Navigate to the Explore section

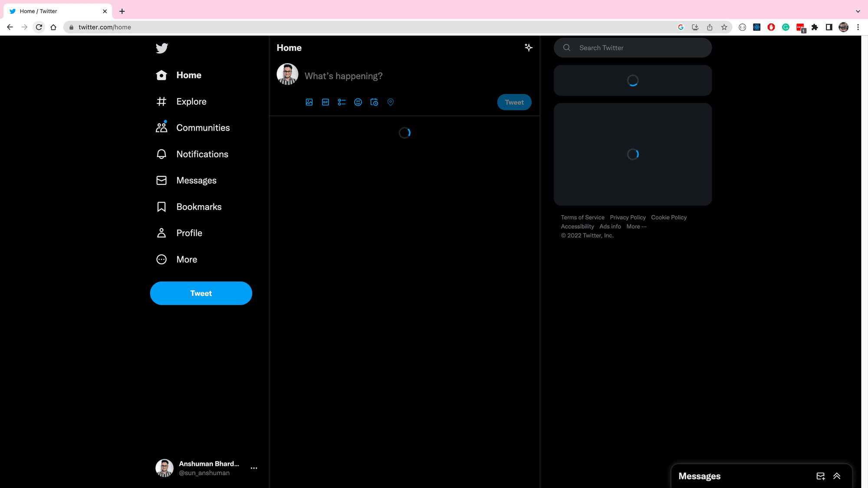191,102
